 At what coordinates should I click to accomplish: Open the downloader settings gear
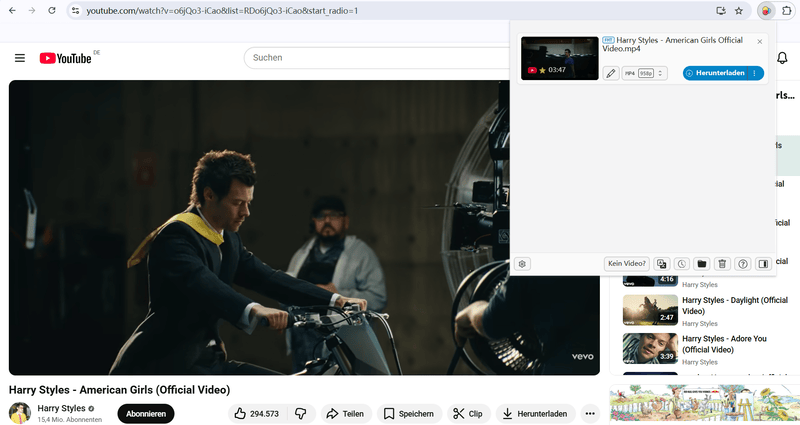click(x=522, y=264)
